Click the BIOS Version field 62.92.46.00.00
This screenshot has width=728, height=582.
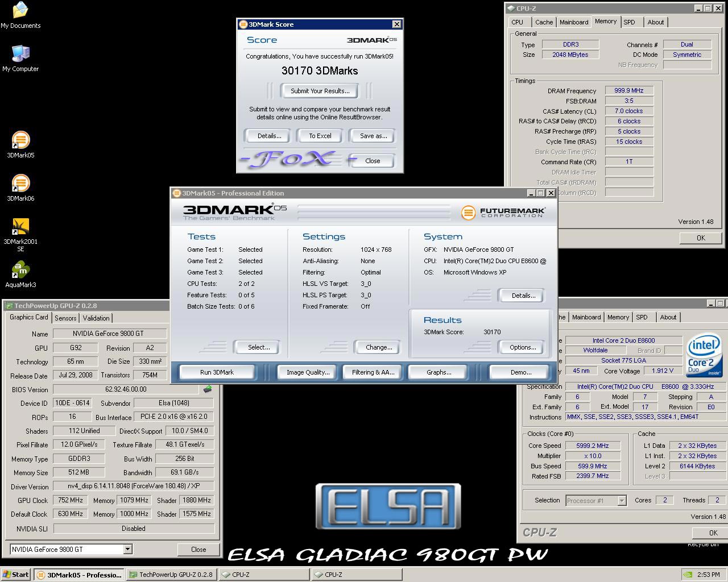point(126,389)
